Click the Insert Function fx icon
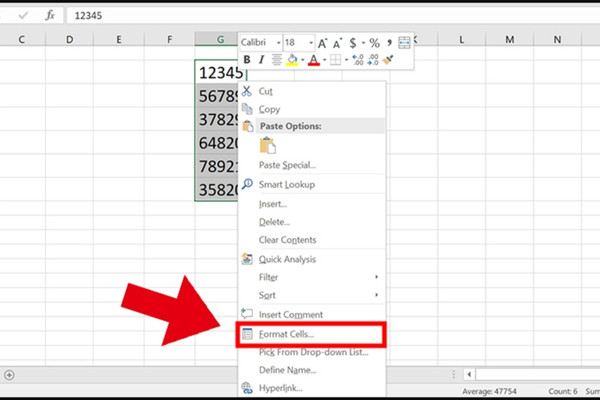600x400 pixels. pyautogui.click(x=50, y=15)
